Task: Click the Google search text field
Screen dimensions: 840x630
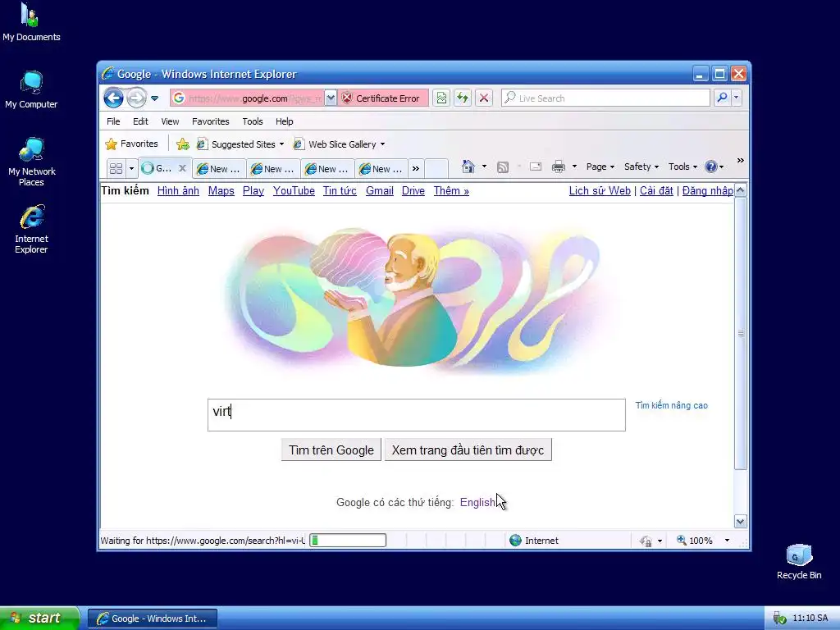Action: (x=416, y=414)
